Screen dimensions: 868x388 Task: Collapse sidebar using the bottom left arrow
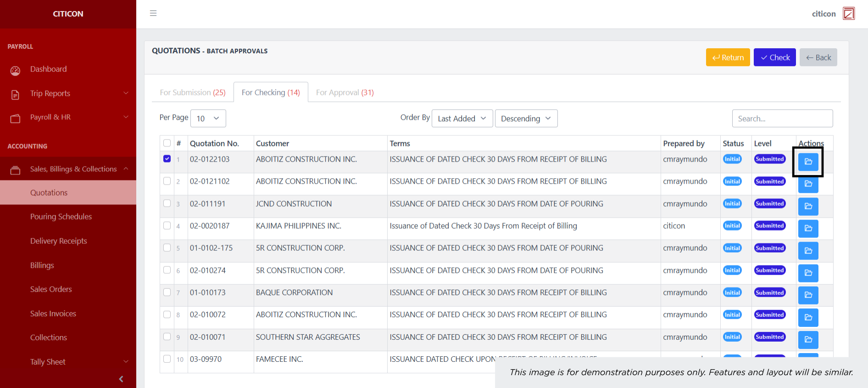[121, 379]
